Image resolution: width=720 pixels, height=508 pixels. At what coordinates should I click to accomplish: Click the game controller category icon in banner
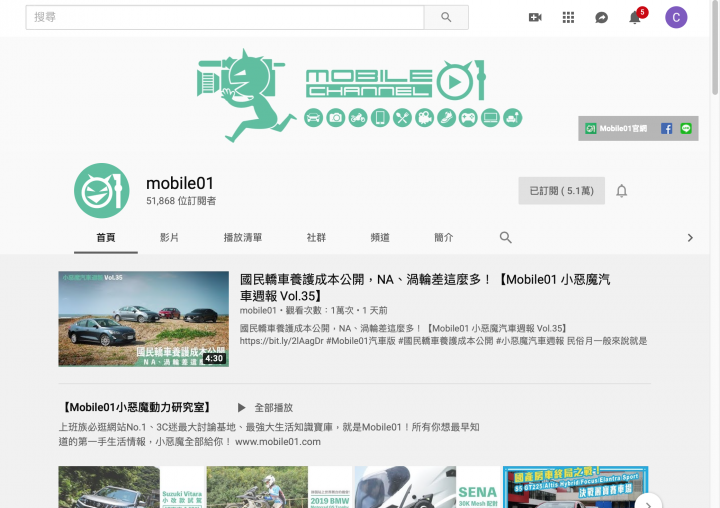(x=468, y=118)
